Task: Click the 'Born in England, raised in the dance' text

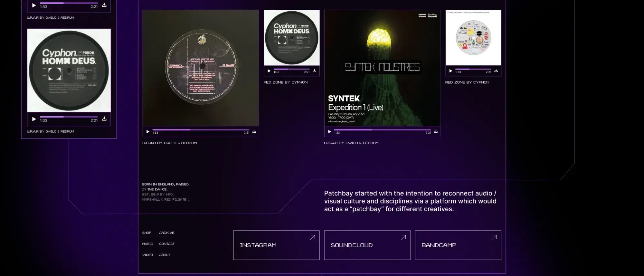Action: 166,187
